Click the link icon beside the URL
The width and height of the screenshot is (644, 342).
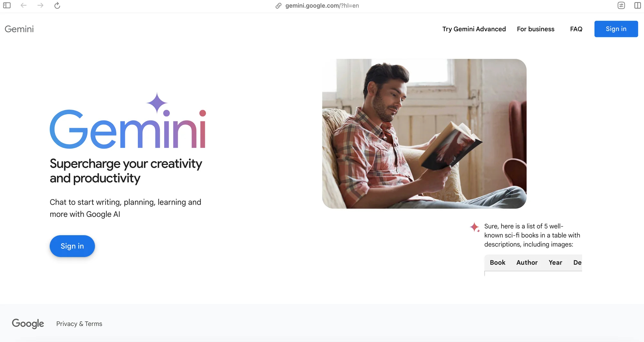click(279, 6)
